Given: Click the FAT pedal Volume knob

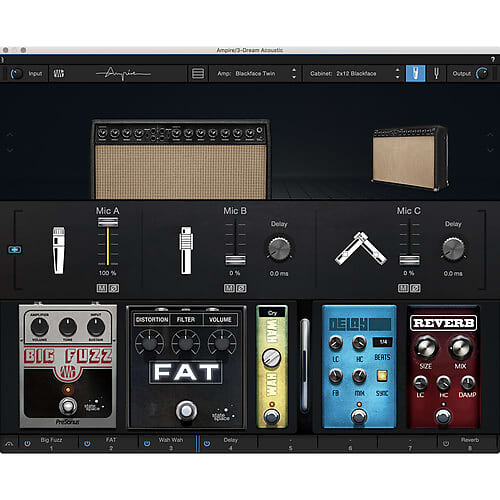Looking at the screenshot, I should [x=222, y=342].
